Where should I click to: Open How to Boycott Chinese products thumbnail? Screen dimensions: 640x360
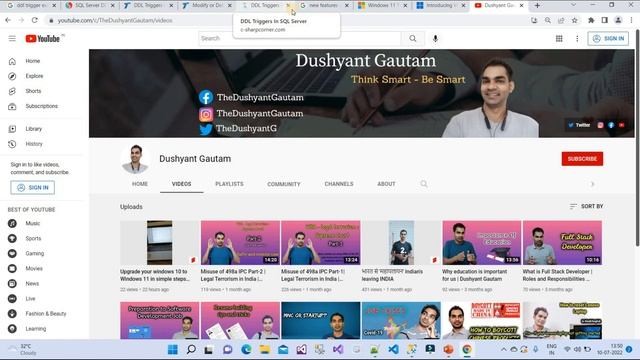pyautogui.click(x=481, y=320)
